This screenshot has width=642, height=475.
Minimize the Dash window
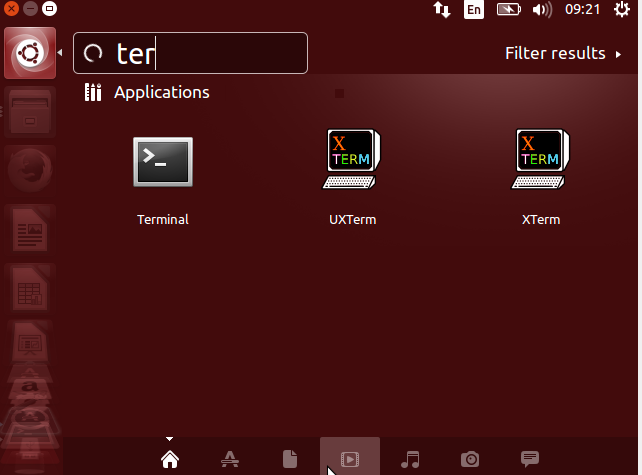click(30, 8)
